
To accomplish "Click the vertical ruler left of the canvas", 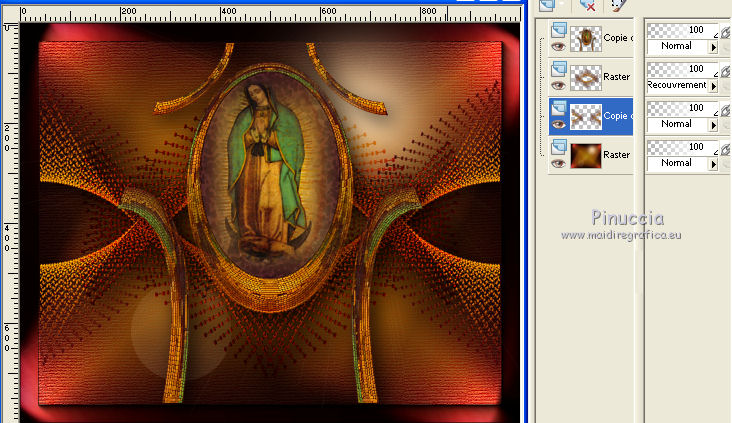I will coord(10,223).
